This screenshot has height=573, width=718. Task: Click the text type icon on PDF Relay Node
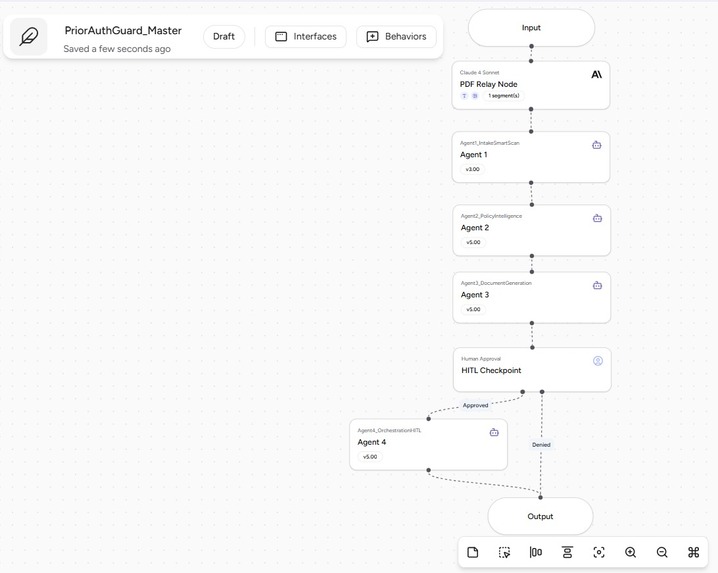click(464, 96)
